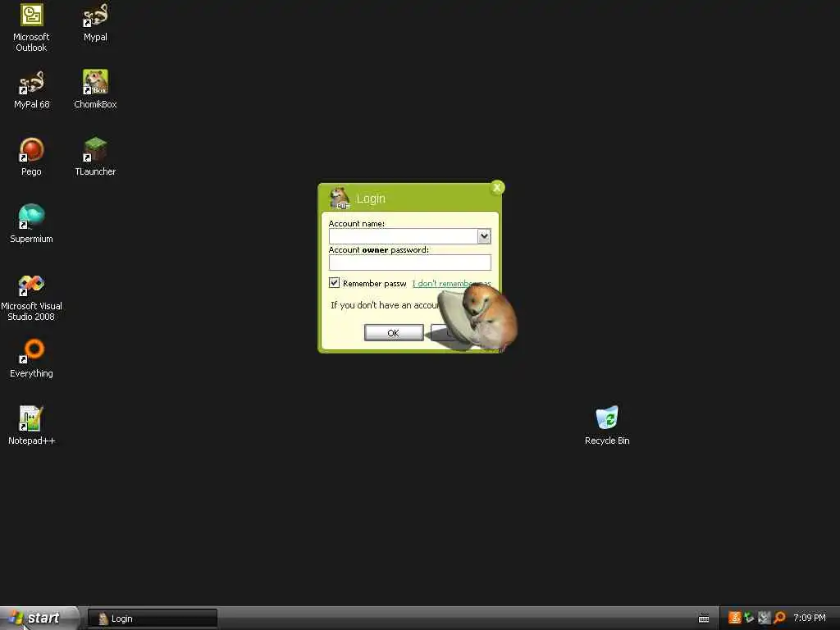Click the orange tray icon next to keyboard
Image resolution: width=840 pixels, height=630 pixels.
pyautogui.click(x=734, y=618)
